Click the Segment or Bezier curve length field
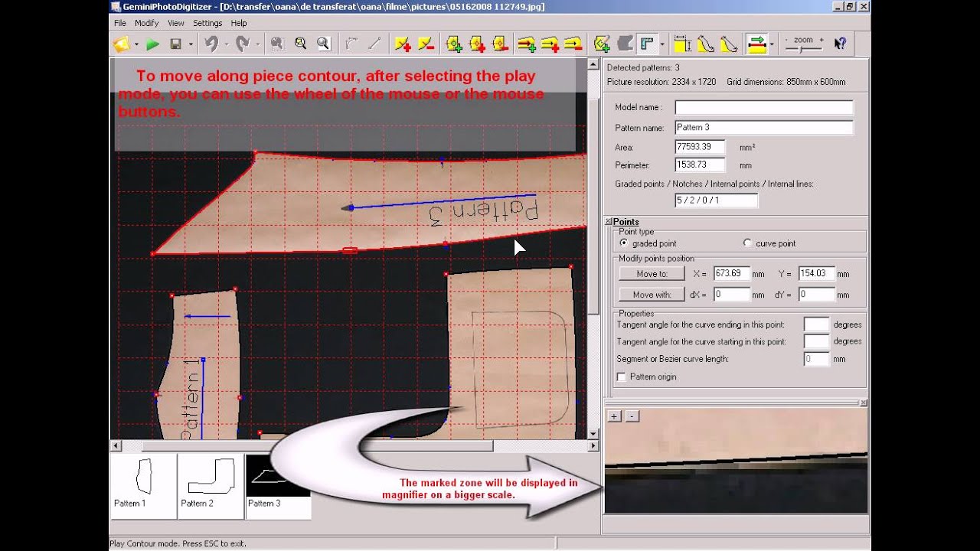980x551 pixels. [817, 359]
